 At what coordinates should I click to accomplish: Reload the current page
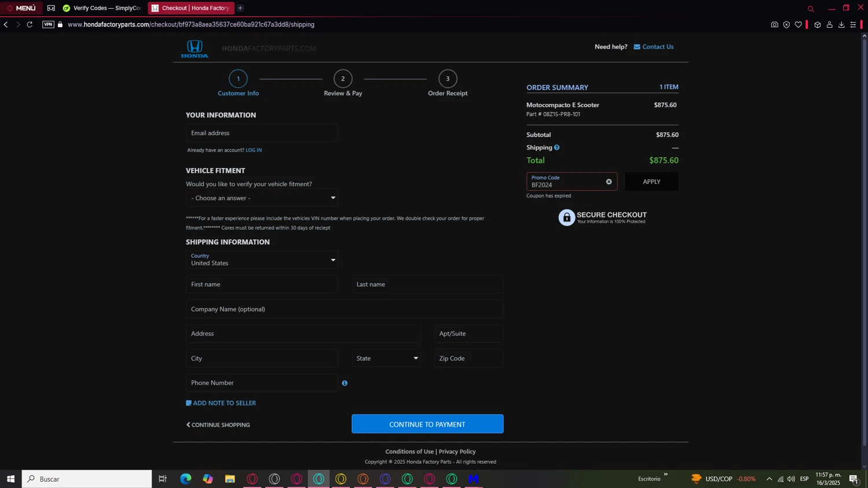(x=30, y=24)
